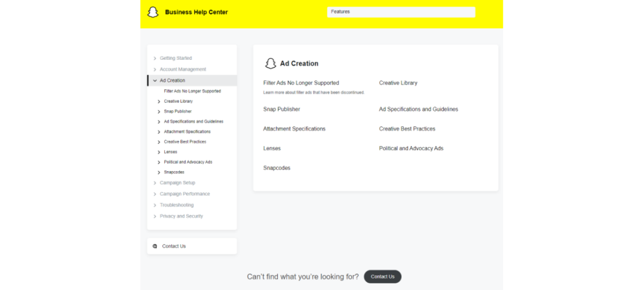
Task: Click the Ad Creation heading text
Action: click(x=299, y=64)
